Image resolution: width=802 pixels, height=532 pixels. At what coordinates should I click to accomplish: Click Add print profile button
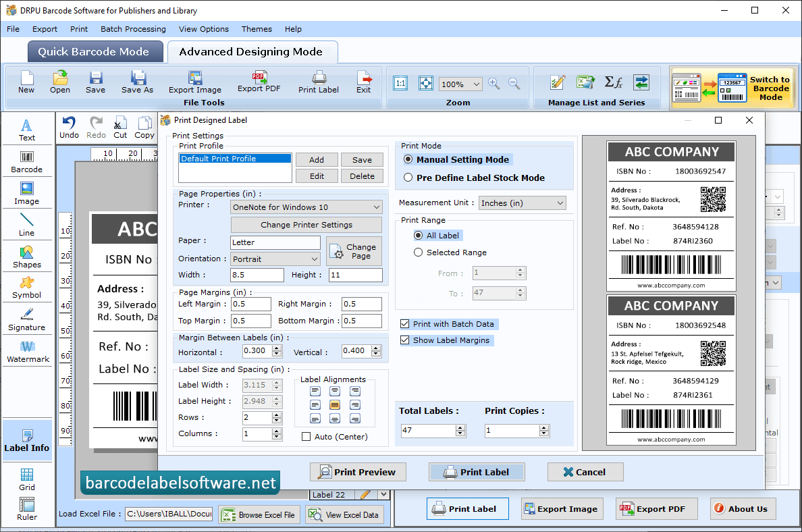tap(317, 160)
